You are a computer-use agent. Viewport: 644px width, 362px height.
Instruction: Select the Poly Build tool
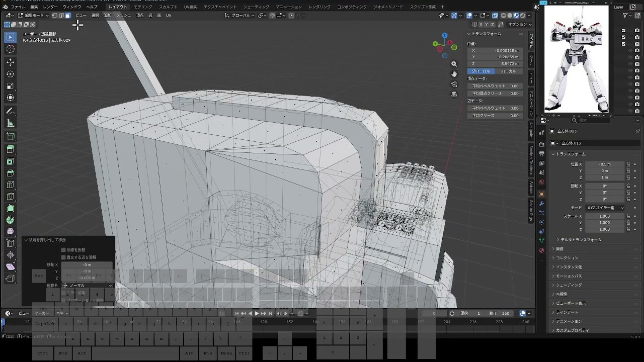point(10,208)
